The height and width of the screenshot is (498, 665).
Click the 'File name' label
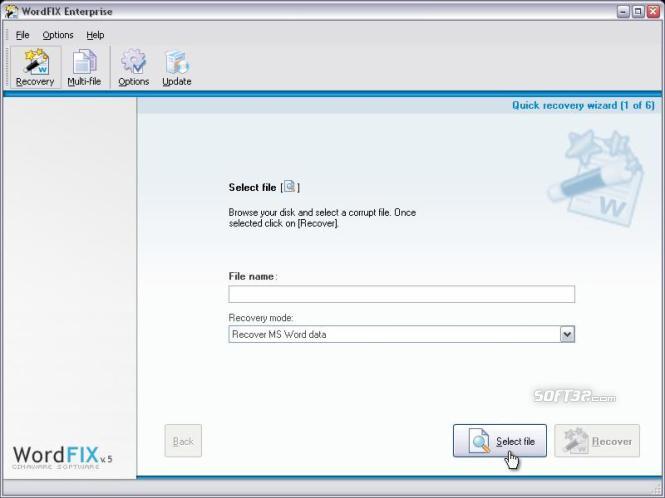[x=251, y=276]
